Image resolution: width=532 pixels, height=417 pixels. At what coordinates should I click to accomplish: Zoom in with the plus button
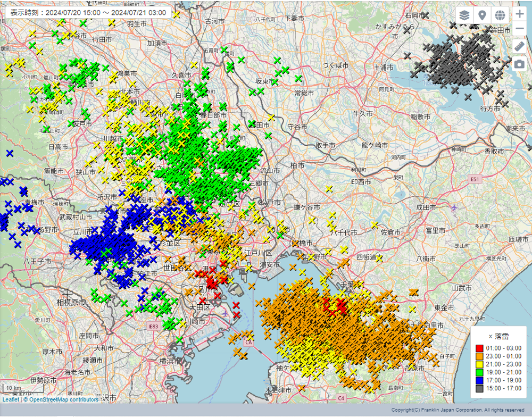(x=520, y=14)
